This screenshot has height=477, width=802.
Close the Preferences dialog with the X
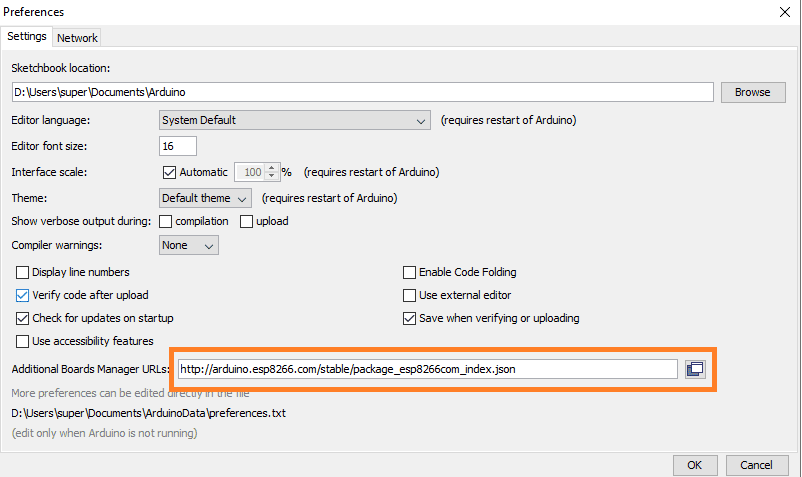coord(785,12)
